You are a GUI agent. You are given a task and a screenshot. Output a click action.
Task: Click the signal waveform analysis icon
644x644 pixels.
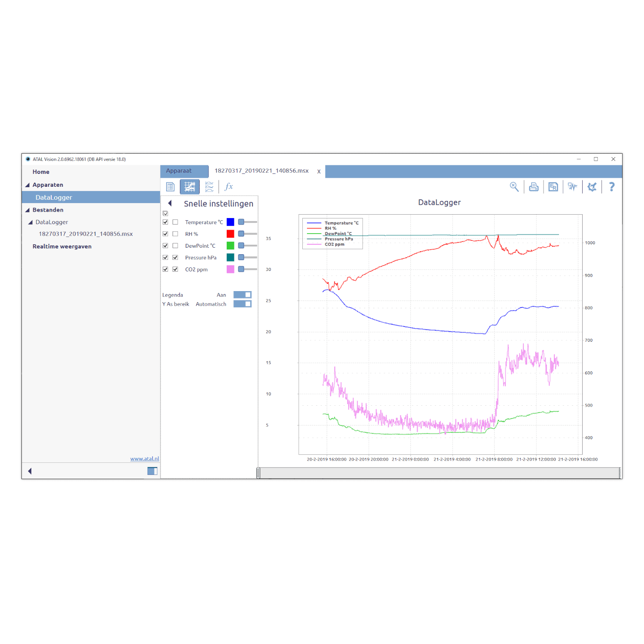pos(572,187)
